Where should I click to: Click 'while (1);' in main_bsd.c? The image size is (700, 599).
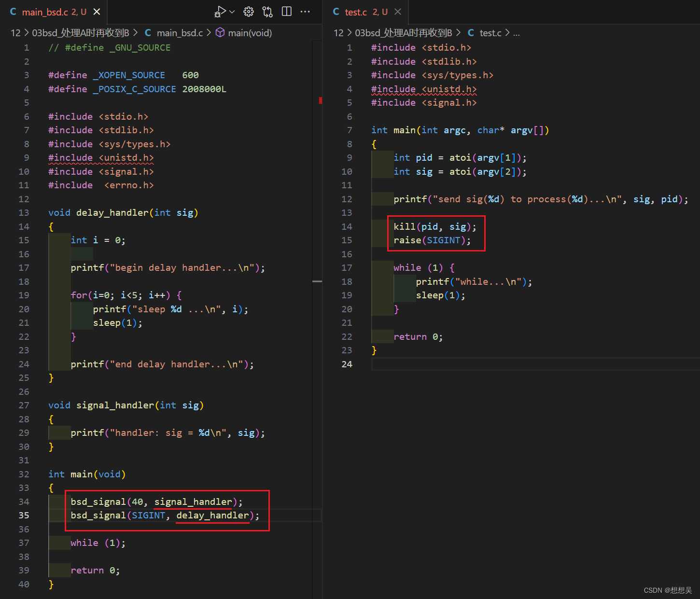tap(98, 543)
